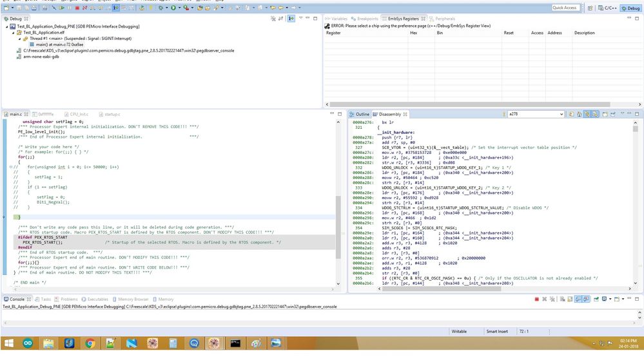644x362 pixels.
Task: Click the green Resume button in toolbar
Action: pyautogui.click(x=62, y=8)
